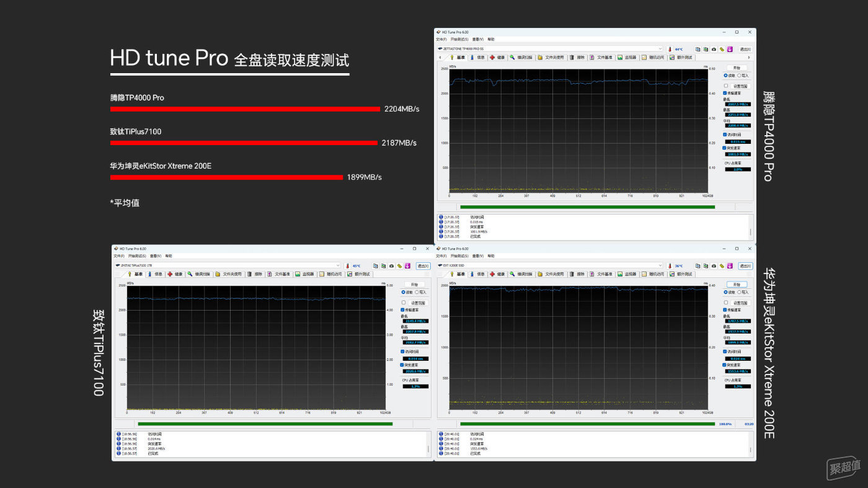
Task: Log panel scrollbar in TP4000 window
Action: pos(750,228)
